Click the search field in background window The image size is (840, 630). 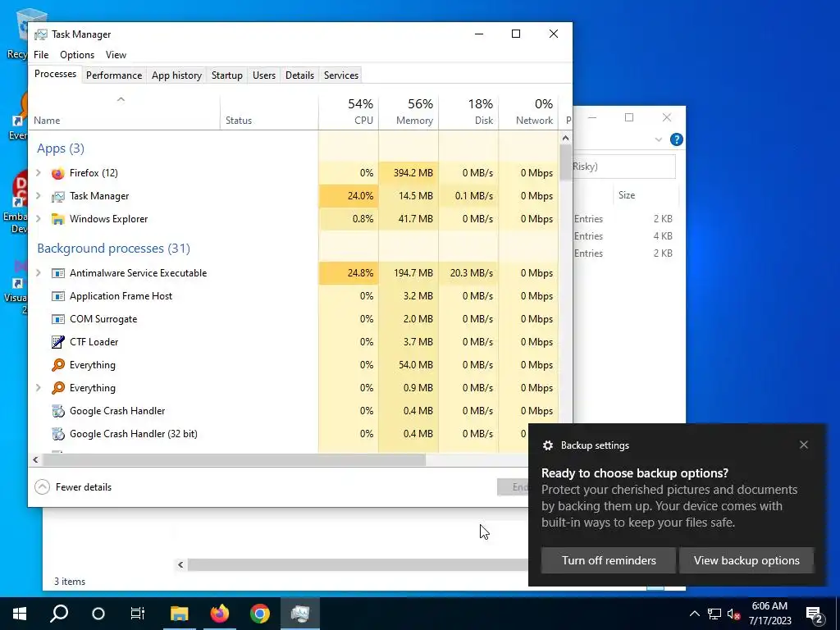(x=624, y=167)
